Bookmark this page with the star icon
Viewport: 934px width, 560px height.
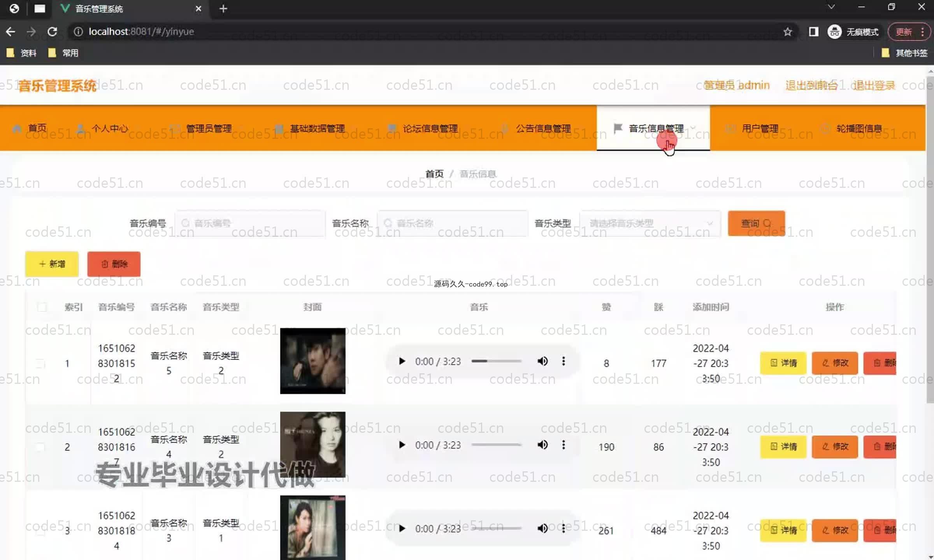pos(788,31)
